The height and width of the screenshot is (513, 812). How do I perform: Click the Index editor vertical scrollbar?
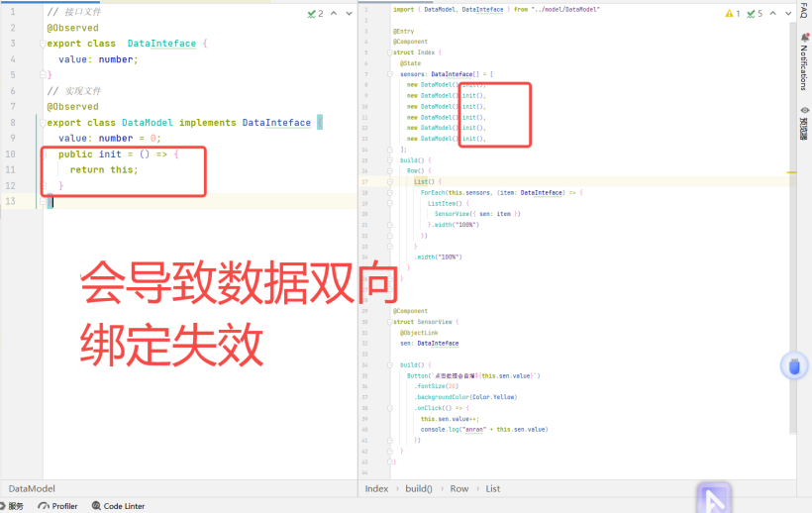[792, 228]
